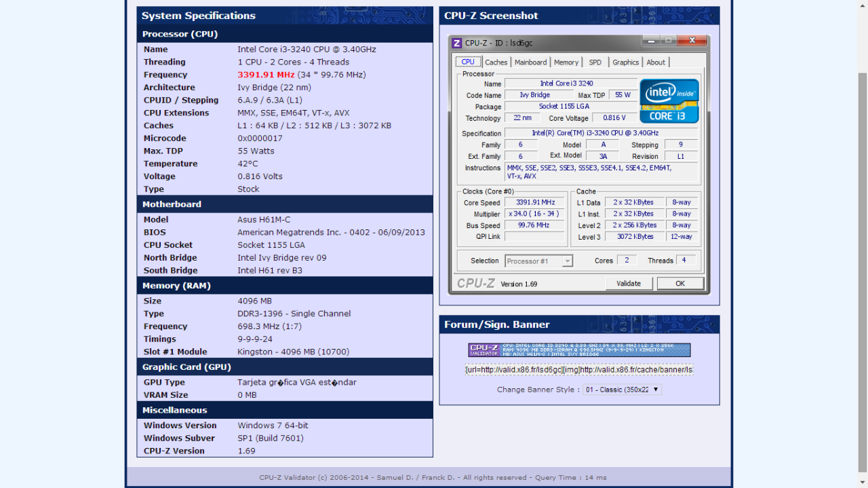The image size is (868, 488).
Task: Click the Motherboard section header
Action: point(285,204)
